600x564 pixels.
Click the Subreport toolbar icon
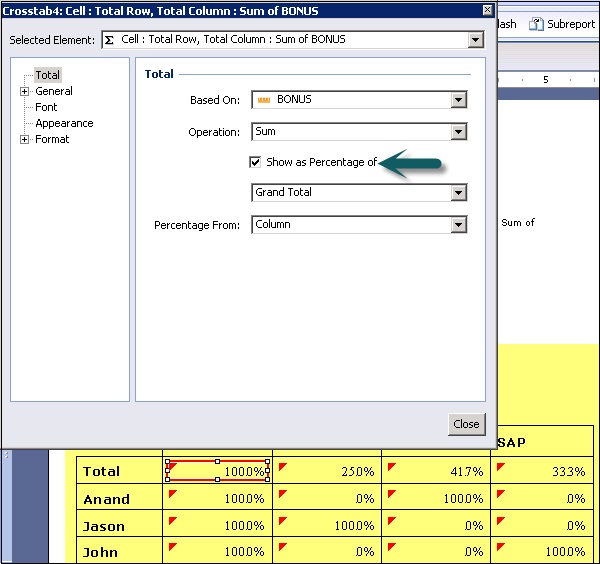point(537,24)
